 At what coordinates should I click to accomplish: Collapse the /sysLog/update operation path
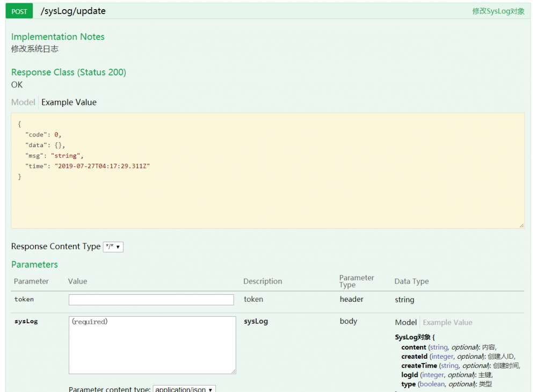point(73,11)
